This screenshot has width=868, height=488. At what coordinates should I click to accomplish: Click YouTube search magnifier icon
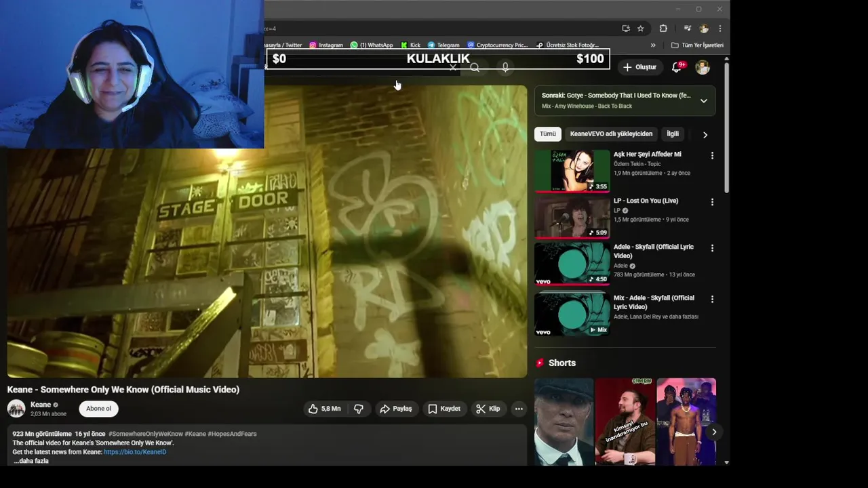[x=475, y=68]
